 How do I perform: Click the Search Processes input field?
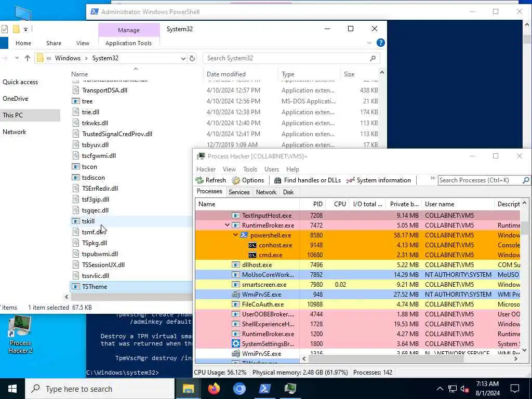pyautogui.click(x=480, y=180)
